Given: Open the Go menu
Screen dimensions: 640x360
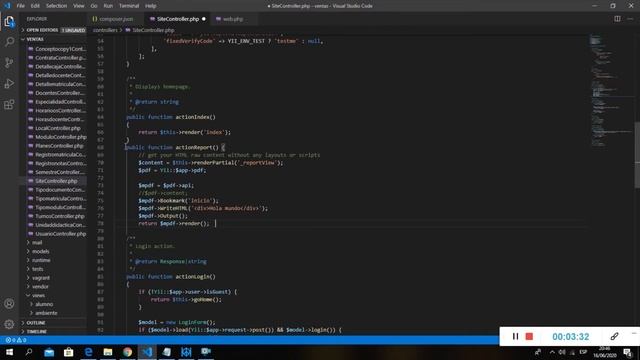Looking at the screenshot, I should 94,6.
